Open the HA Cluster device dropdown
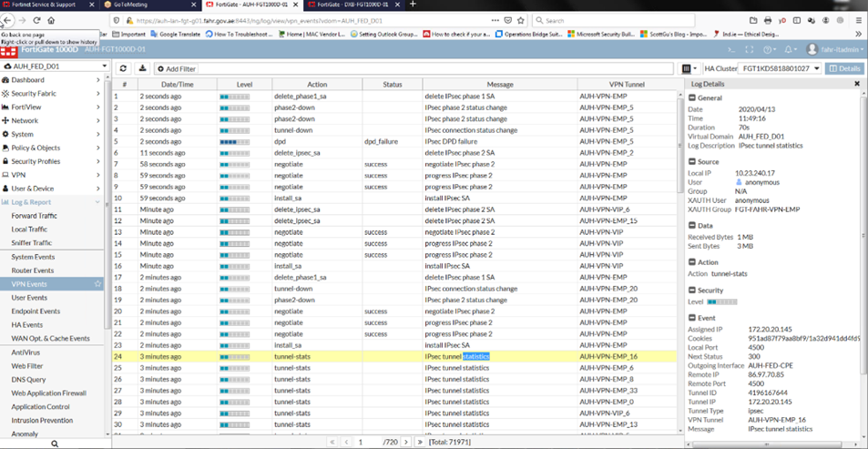Screen dimensions: 868x449 [x=780, y=68]
